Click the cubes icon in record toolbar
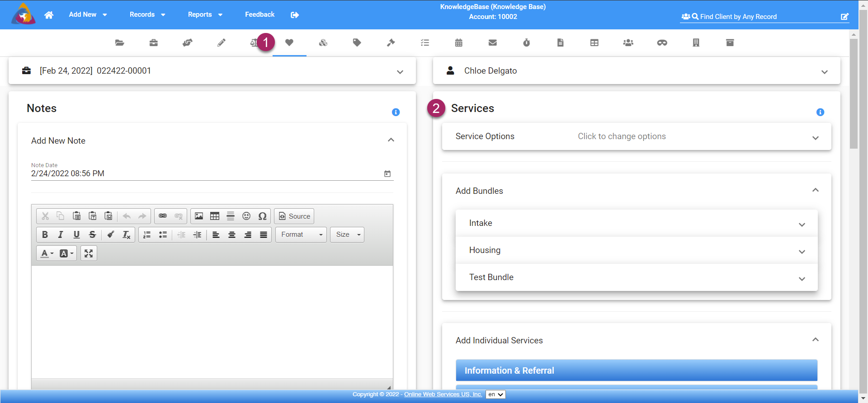The height and width of the screenshot is (403, 868). coord(323,42)
